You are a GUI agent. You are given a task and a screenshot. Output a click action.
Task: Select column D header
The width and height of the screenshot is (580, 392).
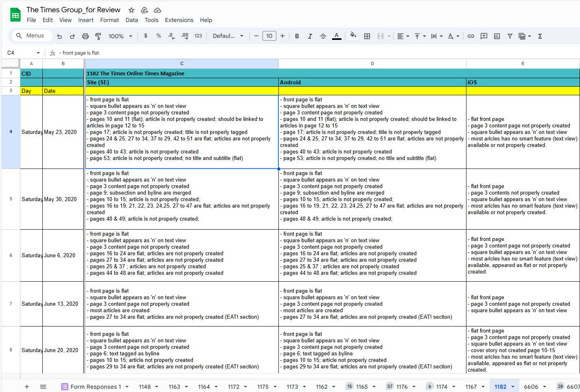pyautogui.click(x=372, y=64)
